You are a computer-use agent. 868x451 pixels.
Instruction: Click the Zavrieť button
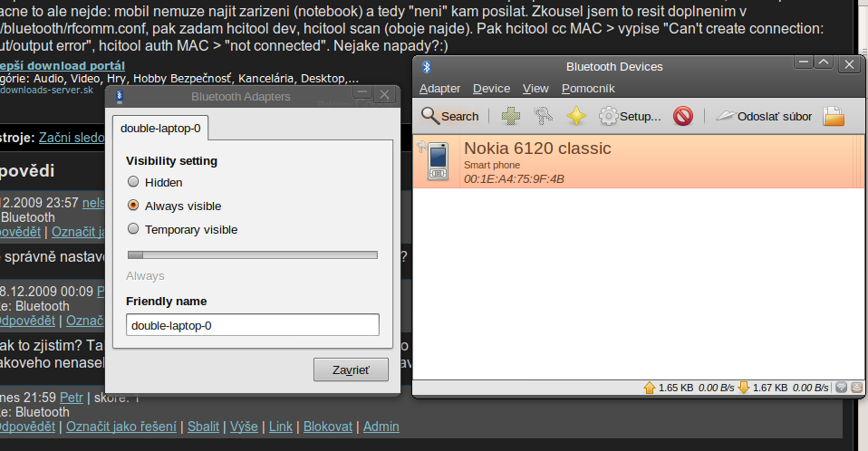[351, 369]
